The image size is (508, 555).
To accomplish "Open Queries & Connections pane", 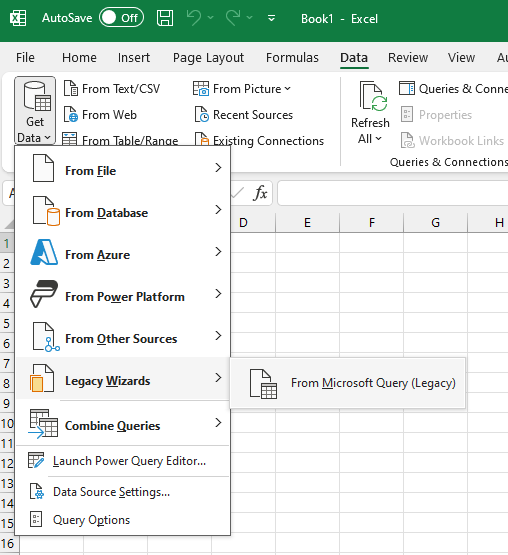I will tap(453, 88).
